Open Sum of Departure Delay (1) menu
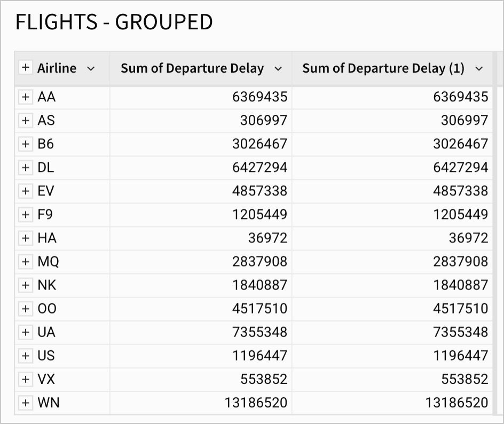The width and height of the screenshot is (504, 424). [x=478, y=68]
